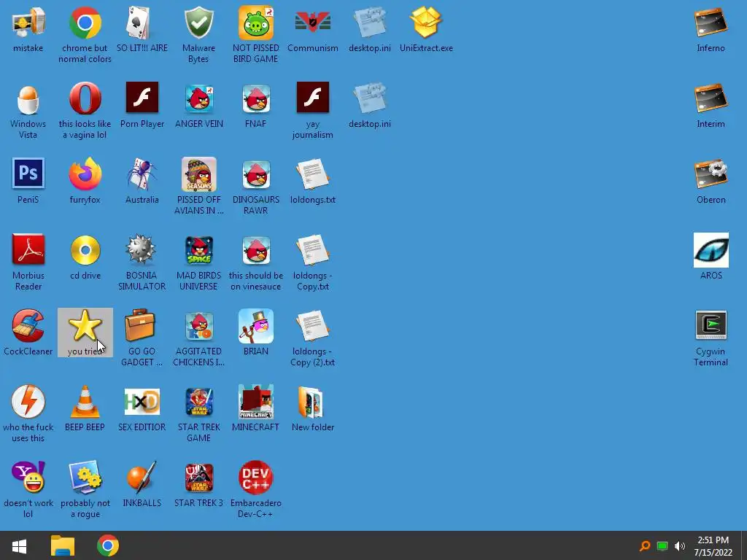Select the 'cd drive' disc icon

[85, 250]
